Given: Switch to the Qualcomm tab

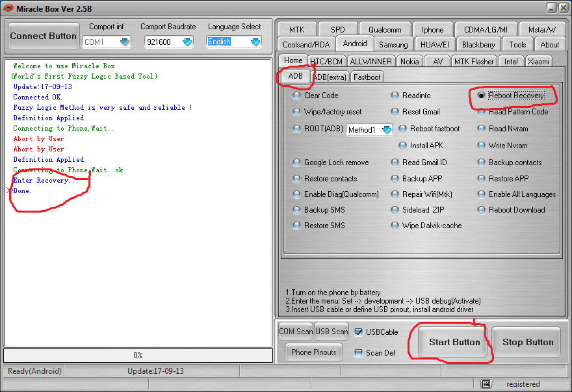Looking at the screenshot, I should [385, 29].
